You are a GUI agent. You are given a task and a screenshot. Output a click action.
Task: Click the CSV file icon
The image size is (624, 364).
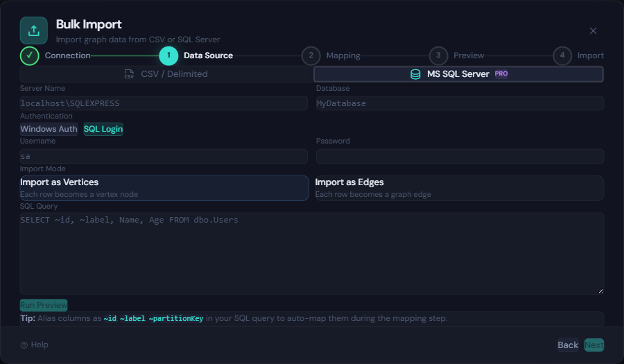[129, 74]
